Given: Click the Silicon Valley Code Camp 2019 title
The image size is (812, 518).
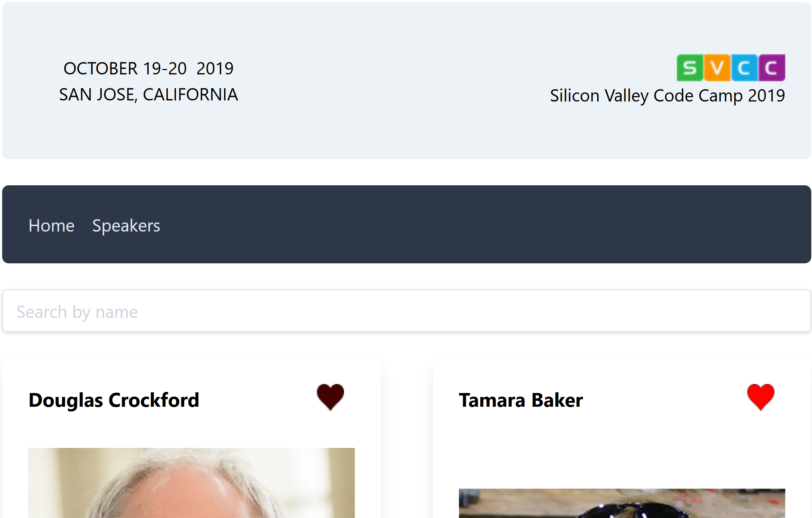Looking at the screenshot, I should coord(667,96).
